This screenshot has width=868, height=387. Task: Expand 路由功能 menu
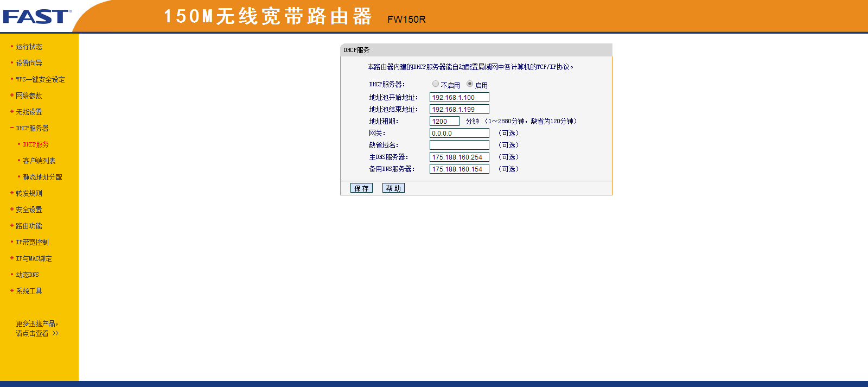coord(29,226)
